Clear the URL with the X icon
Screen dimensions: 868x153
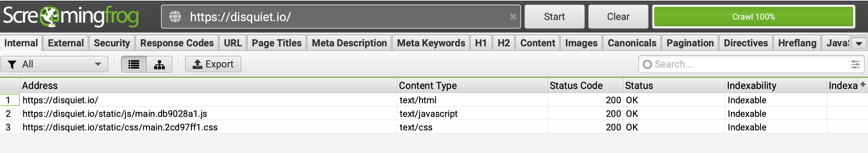pyautogui.click(x=513, y=17)
